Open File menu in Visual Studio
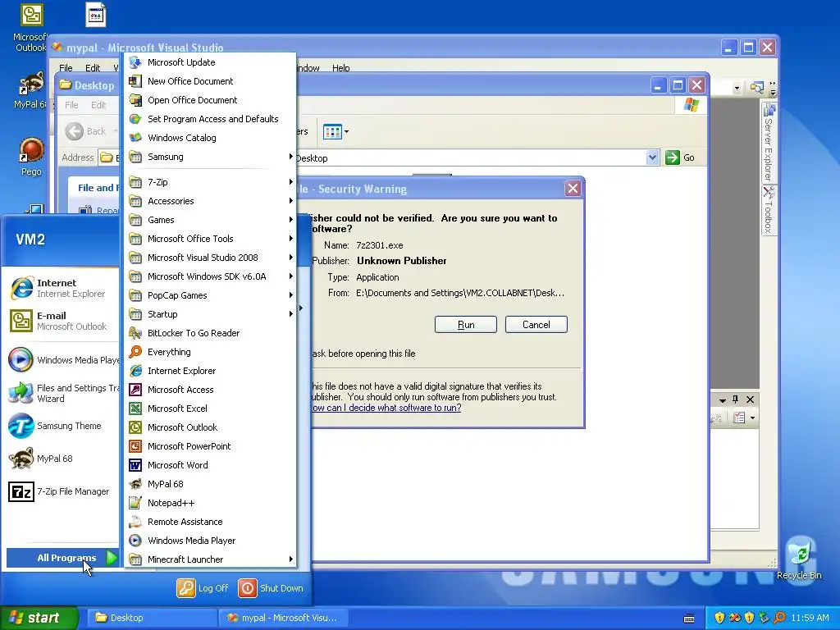 click(66, 68)
